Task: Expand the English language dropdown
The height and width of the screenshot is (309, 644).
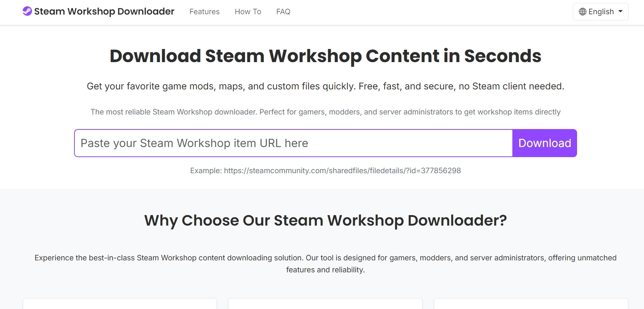Action: [601, 12]
